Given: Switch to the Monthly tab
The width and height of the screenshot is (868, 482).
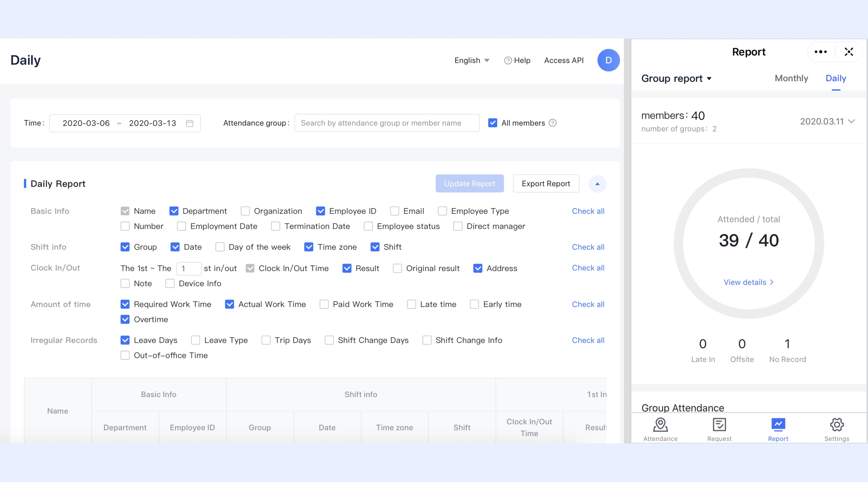Looking at the screenshot, I should coord(791,78).
